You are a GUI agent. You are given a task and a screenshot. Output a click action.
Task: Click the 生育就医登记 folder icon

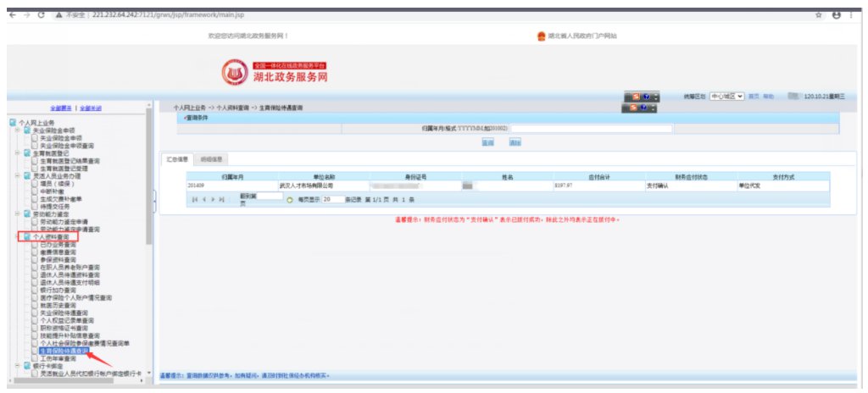tap(27, 152)
